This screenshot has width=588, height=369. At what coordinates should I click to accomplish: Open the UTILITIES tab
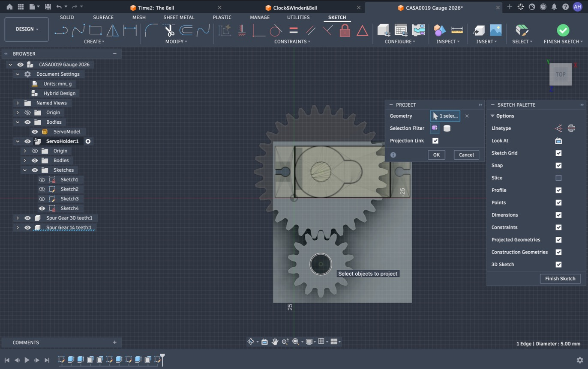click(x=298, y=18)
